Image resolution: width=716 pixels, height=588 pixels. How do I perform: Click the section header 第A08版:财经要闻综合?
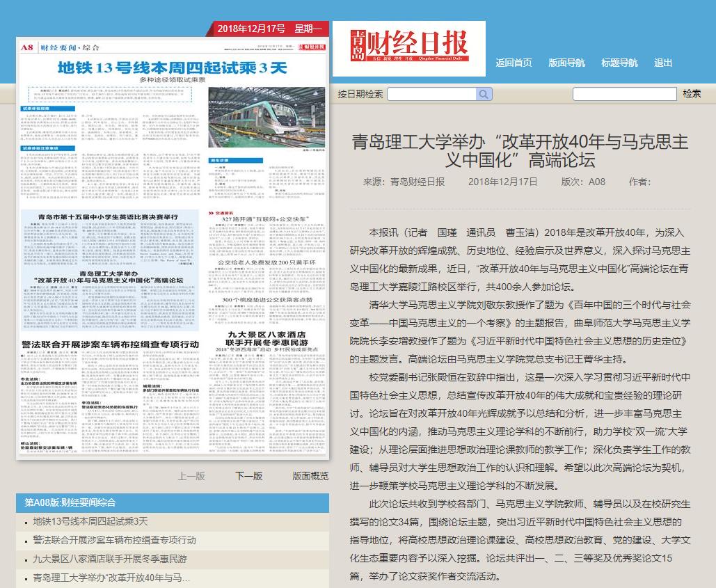pos(70,502)
